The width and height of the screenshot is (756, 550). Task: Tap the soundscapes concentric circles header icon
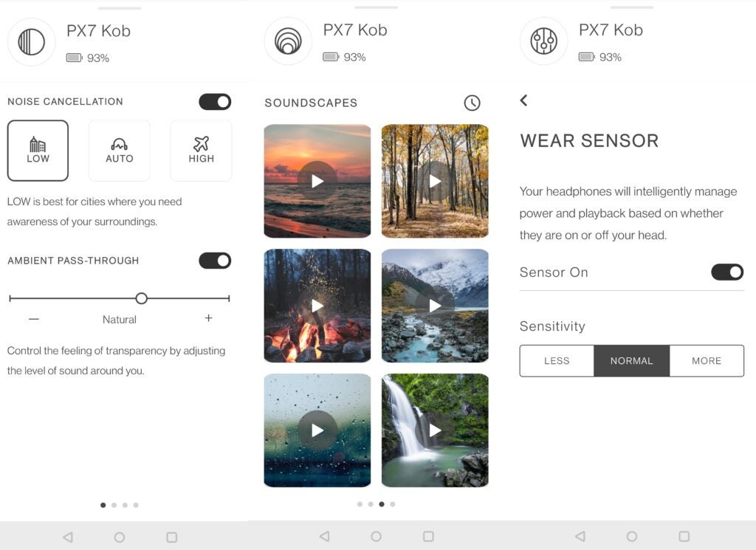point(288,41)
